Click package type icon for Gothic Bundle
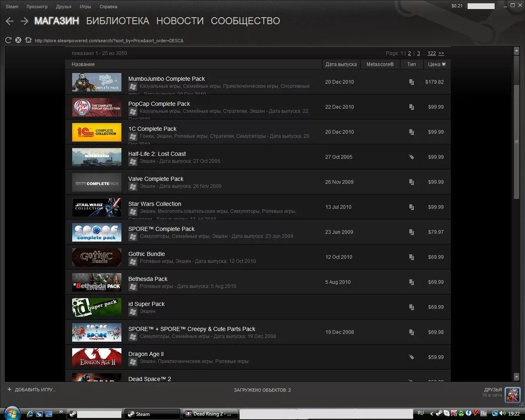This screenshot has height=420, width=525. tap(411, 257)
